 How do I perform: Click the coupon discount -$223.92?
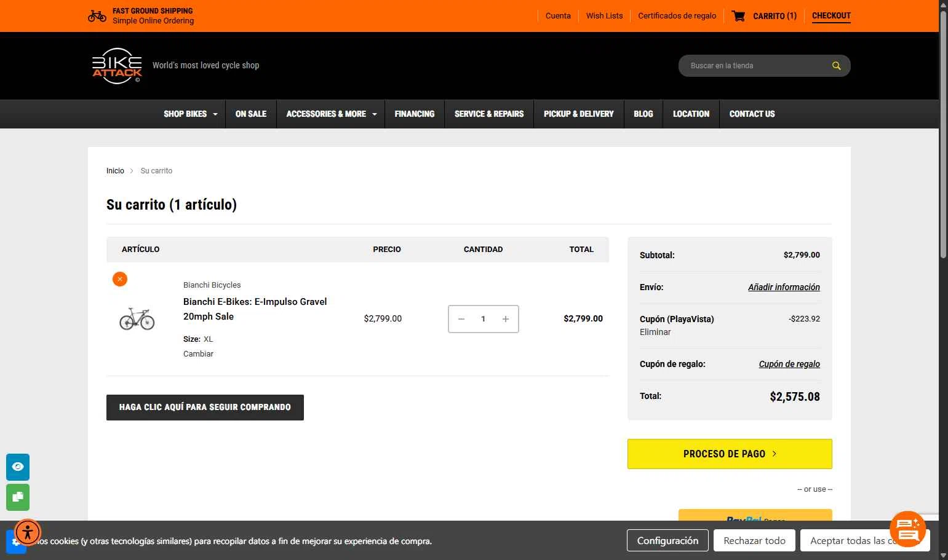(x=804, y=319)
